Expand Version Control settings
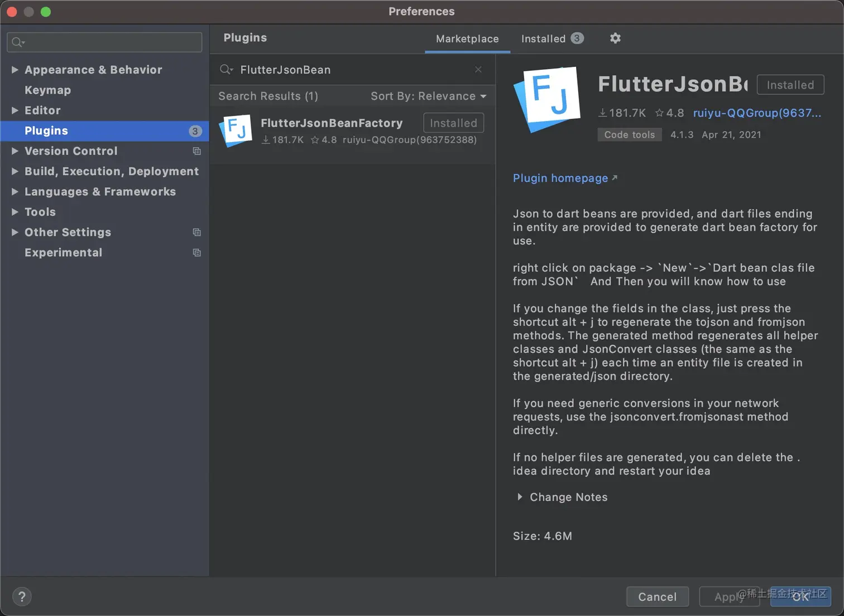 [15, 151]
